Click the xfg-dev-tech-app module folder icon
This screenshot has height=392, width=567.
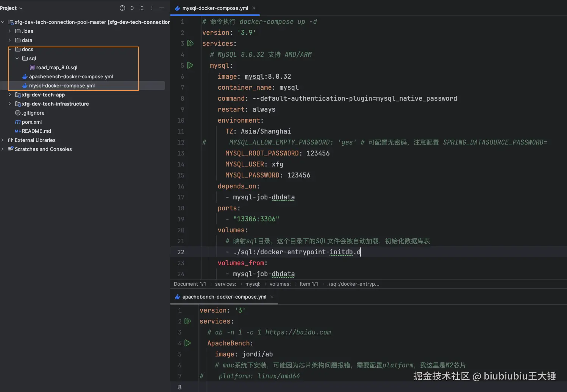click(x=18, y=95)
